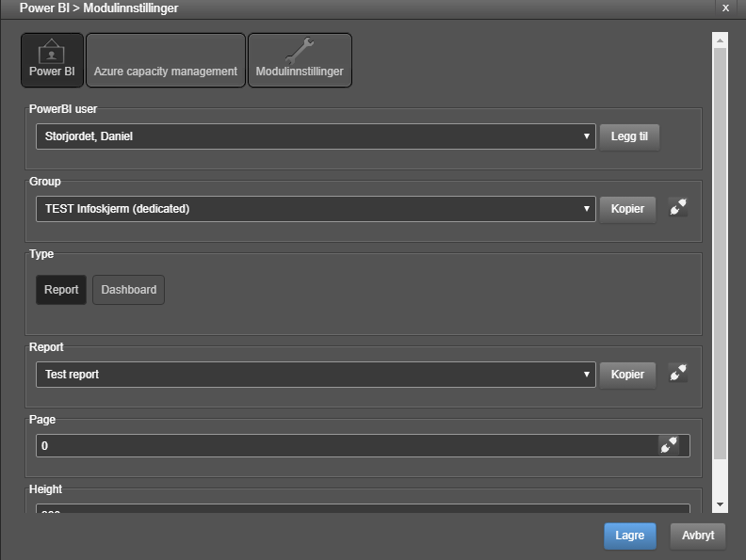Click the vertical scrollbar thumb
The height and width of the screenshot is (560, 746).
(x=720, y=253)
